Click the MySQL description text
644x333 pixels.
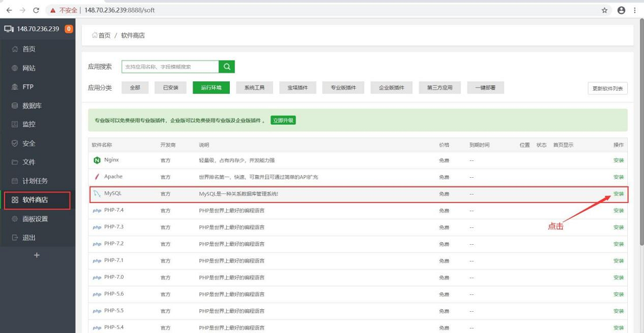coord(239,194)
